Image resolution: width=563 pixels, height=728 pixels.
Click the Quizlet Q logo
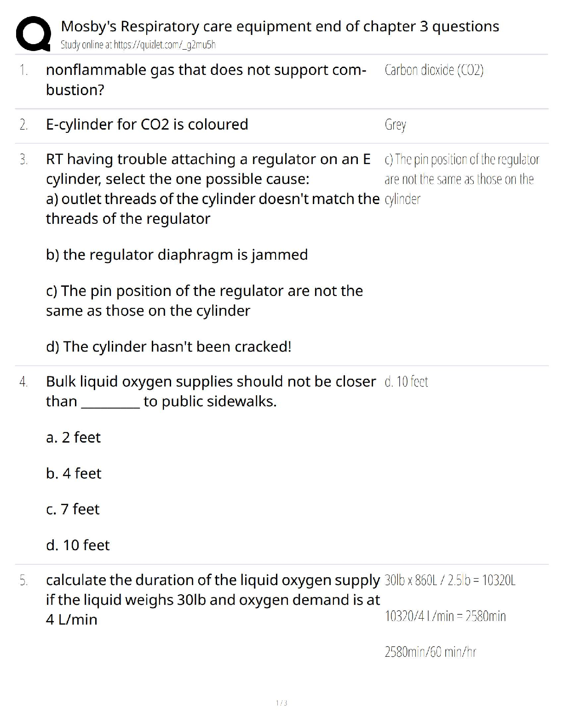(x=33, y=34)
